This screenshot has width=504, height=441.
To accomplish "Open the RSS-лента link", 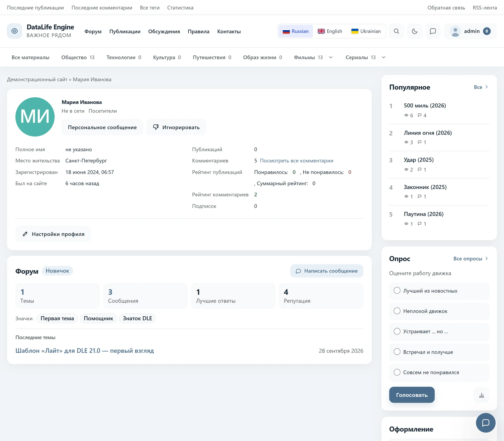I will (x=485, y=8).
